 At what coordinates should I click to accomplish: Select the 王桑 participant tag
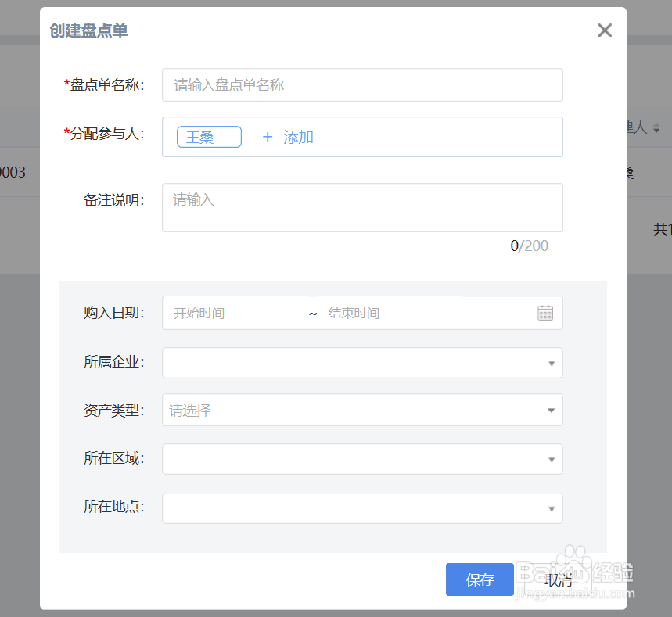(209, 137)
